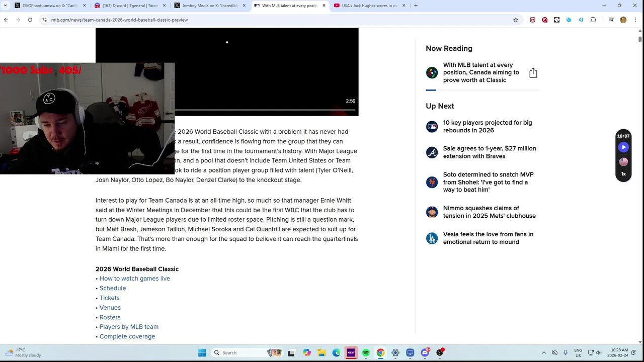Switch to the Jomboy Media on X tab
The height and width of the screenshot is (362, 644).
209,6
